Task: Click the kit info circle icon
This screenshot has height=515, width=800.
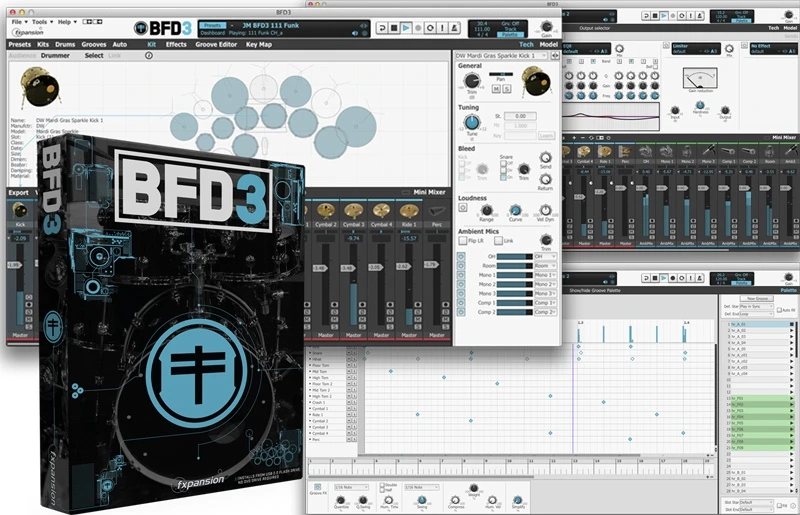Action: click(x=148, y=56)
